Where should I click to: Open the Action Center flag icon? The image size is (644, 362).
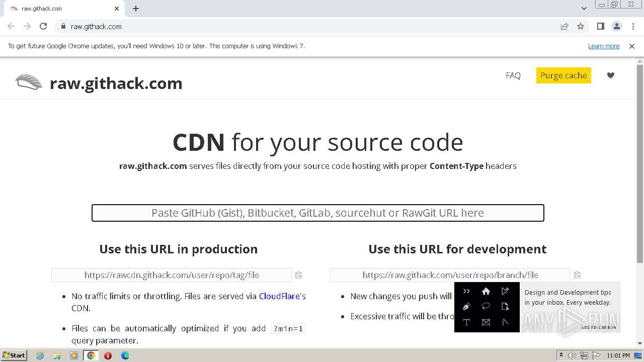click(x=596, y=355)
